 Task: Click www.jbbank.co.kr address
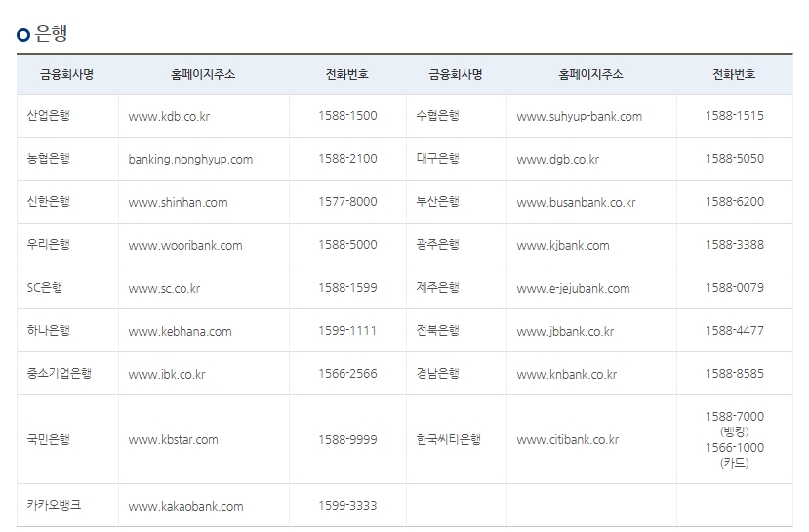565,331
